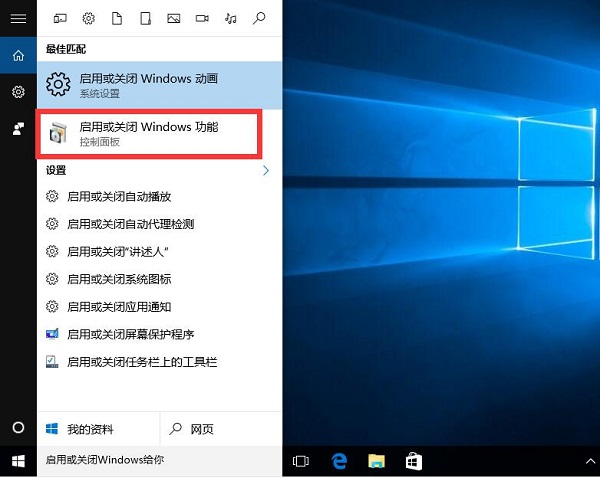Filter results by videos icon
The width and height of the screenshot is (600, 478).
point(202,18)
